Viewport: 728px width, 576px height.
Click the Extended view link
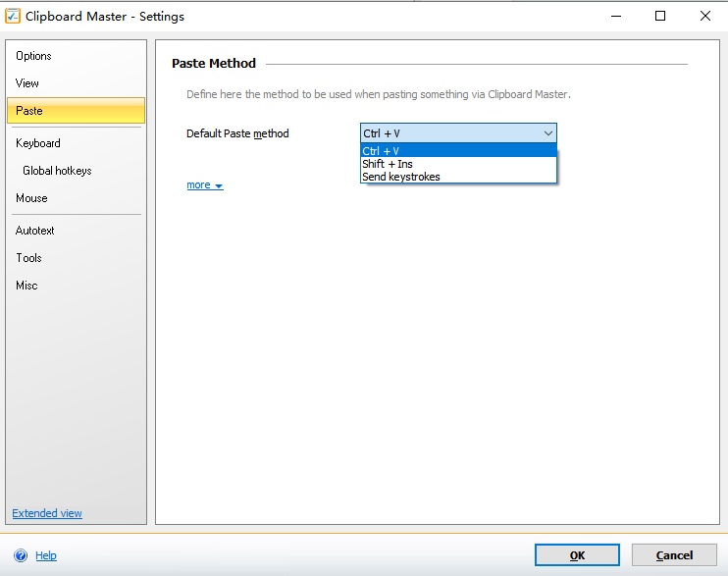(x=47, y=513)
